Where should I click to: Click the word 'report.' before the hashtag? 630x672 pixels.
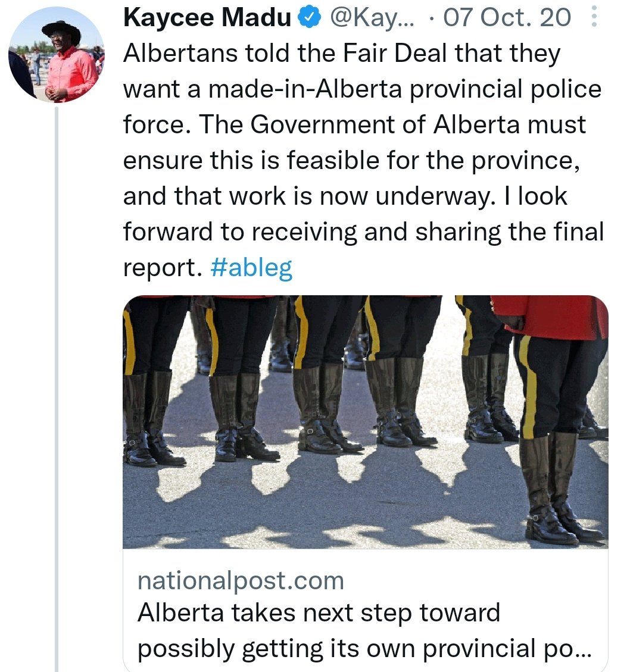163,268
